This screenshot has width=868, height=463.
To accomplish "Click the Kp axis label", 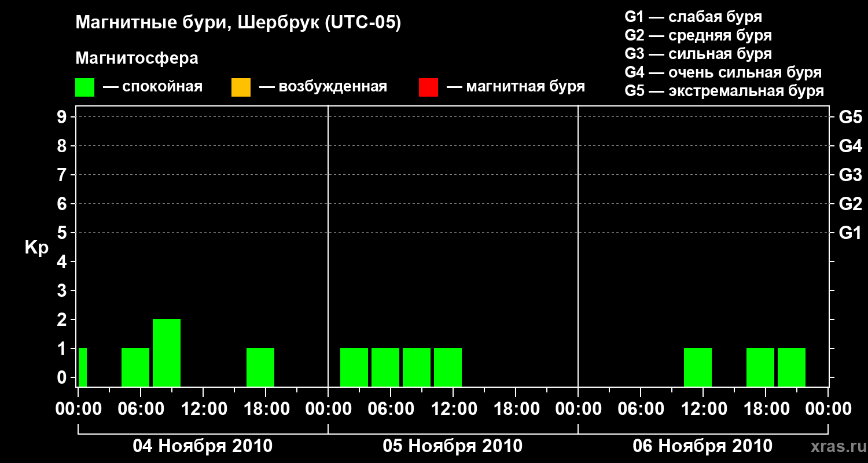I will 36,248.
